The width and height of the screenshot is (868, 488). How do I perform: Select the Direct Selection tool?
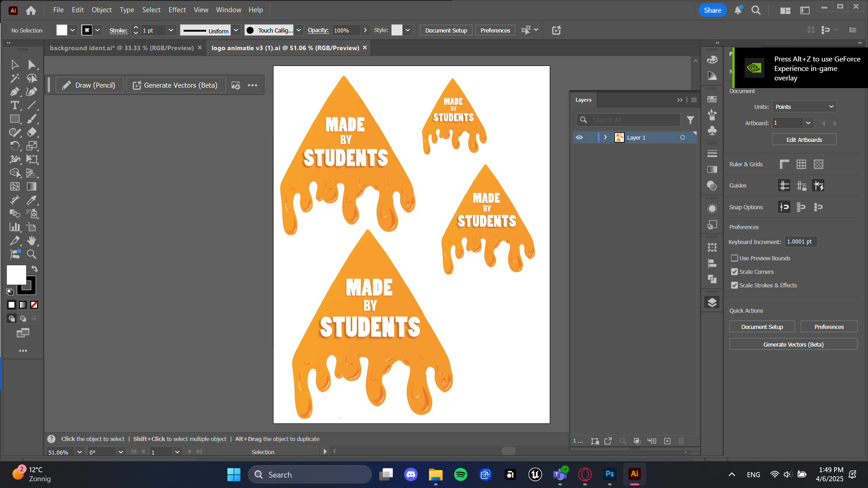32,65
